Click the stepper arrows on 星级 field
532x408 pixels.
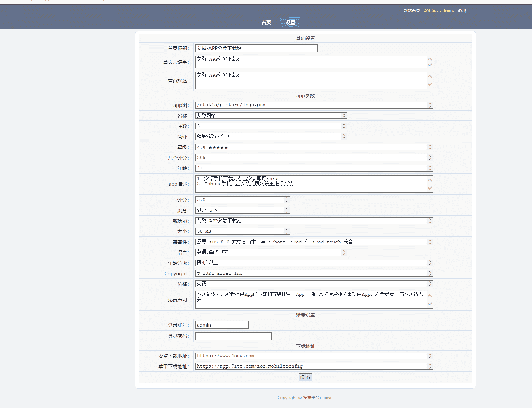(429, 147)
